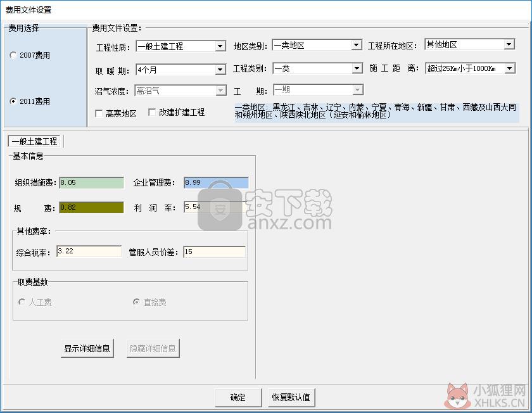Screen dimensions: 532x413
Task: Click the olive 规费 value field
Action: click(92, 207)
